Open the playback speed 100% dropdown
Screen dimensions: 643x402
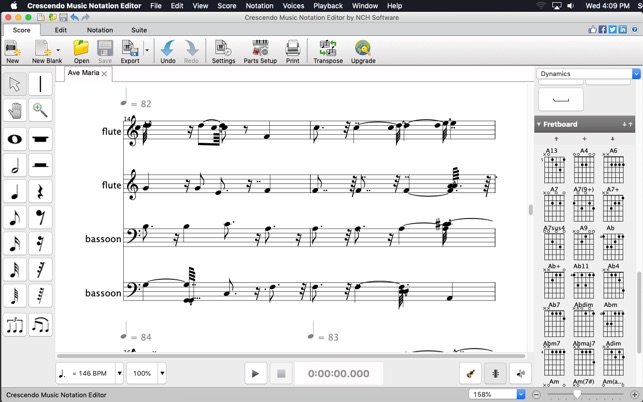point(162,373)
